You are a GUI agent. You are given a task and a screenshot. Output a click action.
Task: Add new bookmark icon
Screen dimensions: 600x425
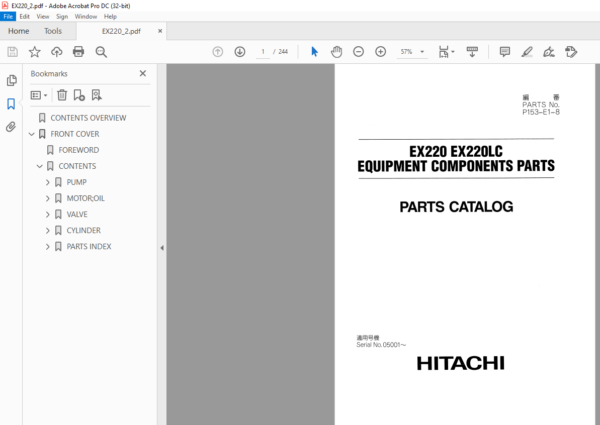(79, 95)
